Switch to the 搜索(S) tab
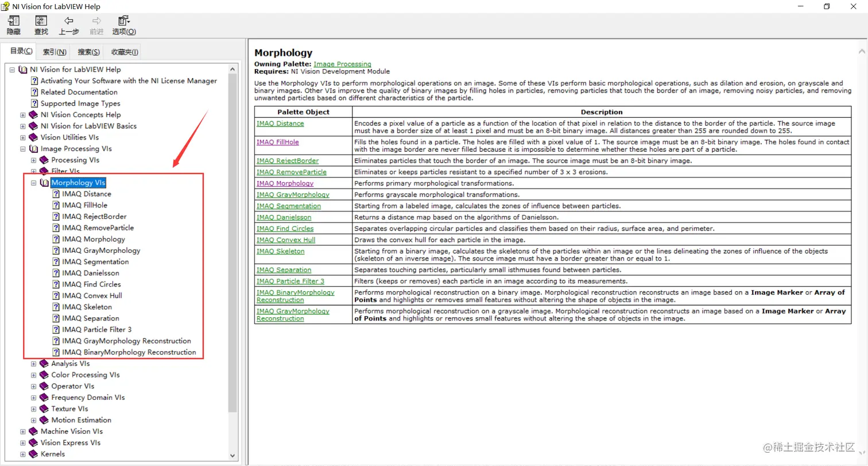The height and width of the screenshot is (466, 868). tap(88, 52)
